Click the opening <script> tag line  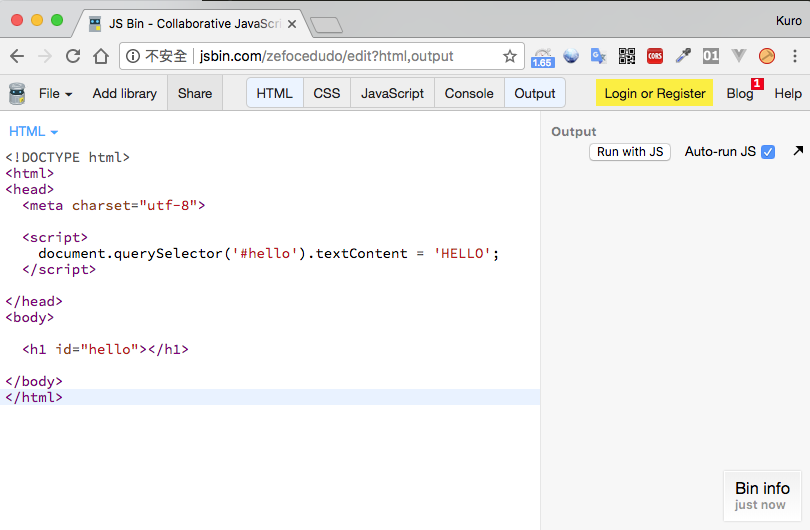[x=55, y=237]
